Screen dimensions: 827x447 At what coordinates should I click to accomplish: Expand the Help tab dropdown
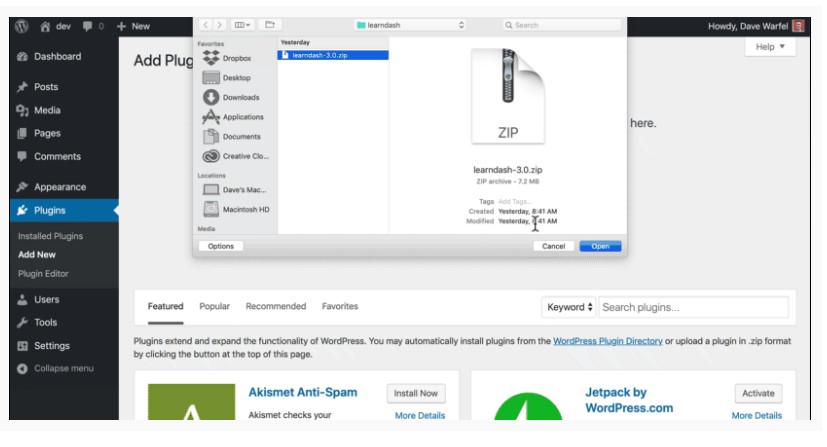tap(770, 47)
